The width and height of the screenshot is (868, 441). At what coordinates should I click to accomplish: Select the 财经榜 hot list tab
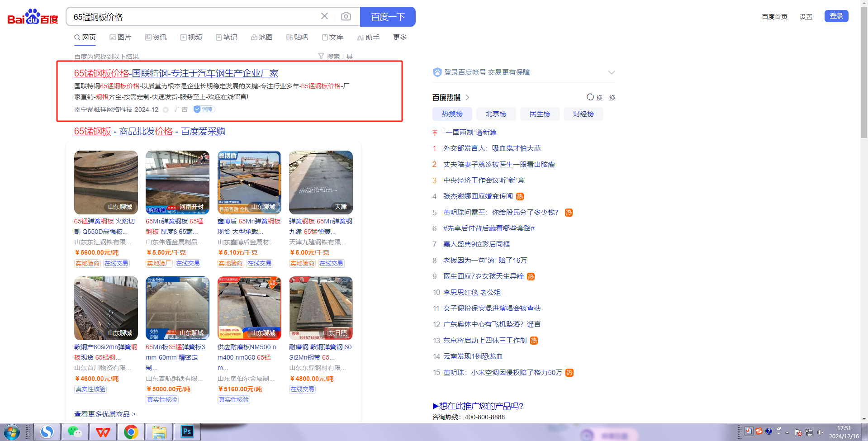pos(583,114)
